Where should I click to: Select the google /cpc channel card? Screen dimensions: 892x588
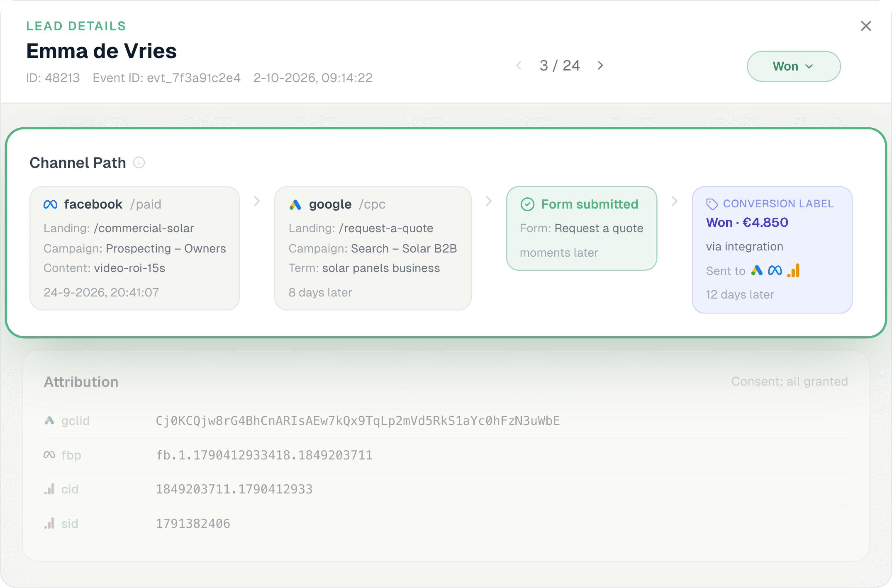[373, 248]
